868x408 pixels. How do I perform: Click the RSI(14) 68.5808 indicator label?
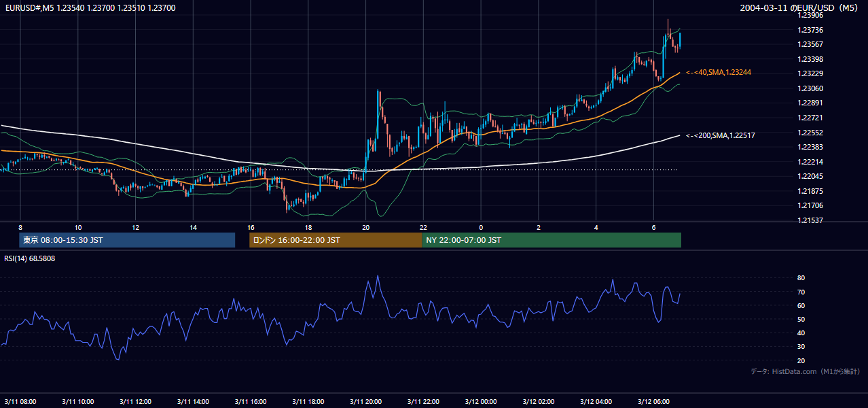[30, 258]
